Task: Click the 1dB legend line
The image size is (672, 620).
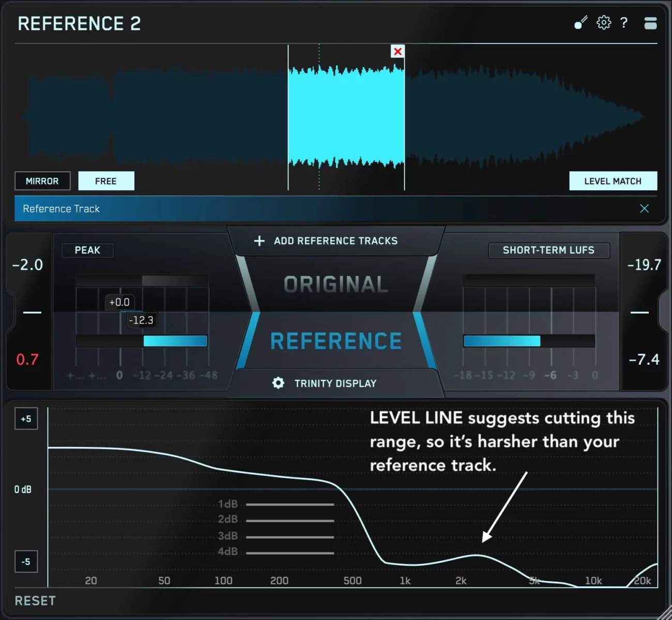Action: point(290,504)
